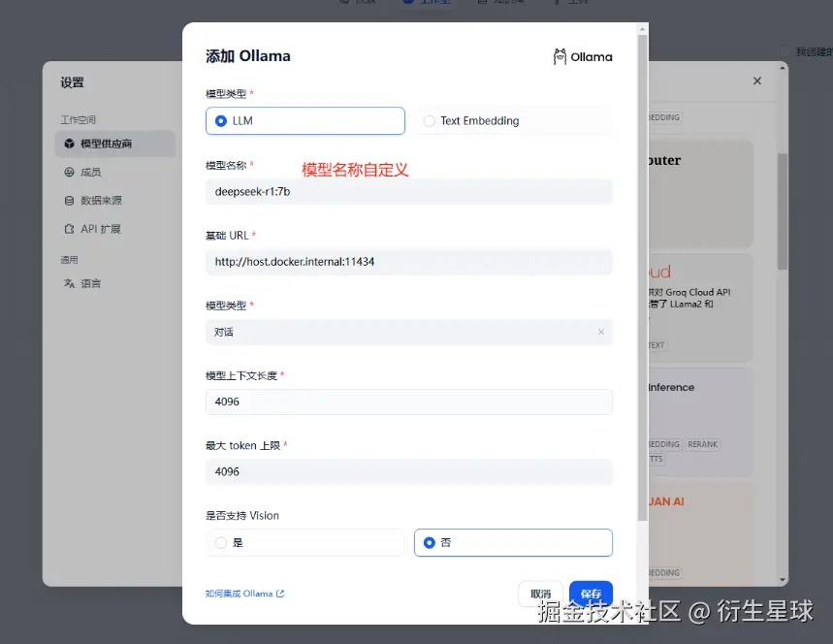Open 语言 in settings sidebar
833x644 pixels.
115,283
